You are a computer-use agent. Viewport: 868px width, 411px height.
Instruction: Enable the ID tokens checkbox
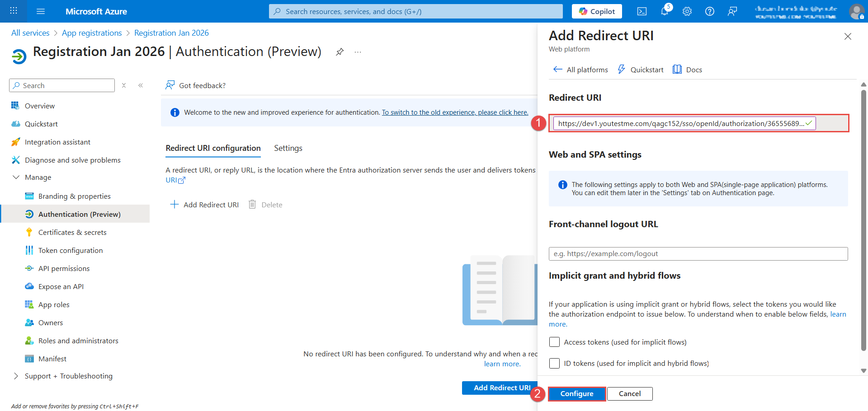click(554, 363)
